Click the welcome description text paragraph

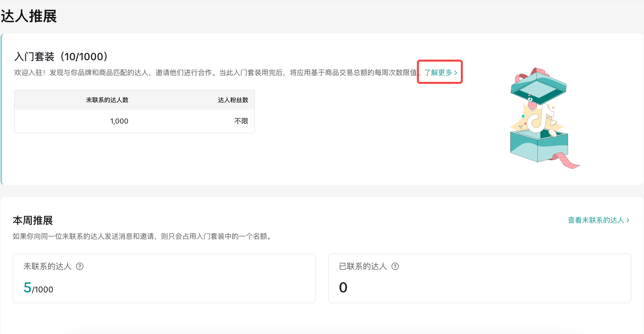214,73
